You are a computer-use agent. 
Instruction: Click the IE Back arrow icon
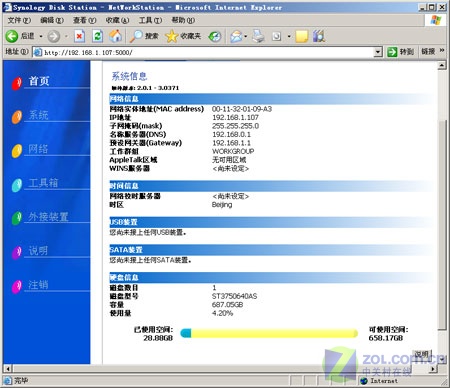pyautogui.click(x=12, y=36)
